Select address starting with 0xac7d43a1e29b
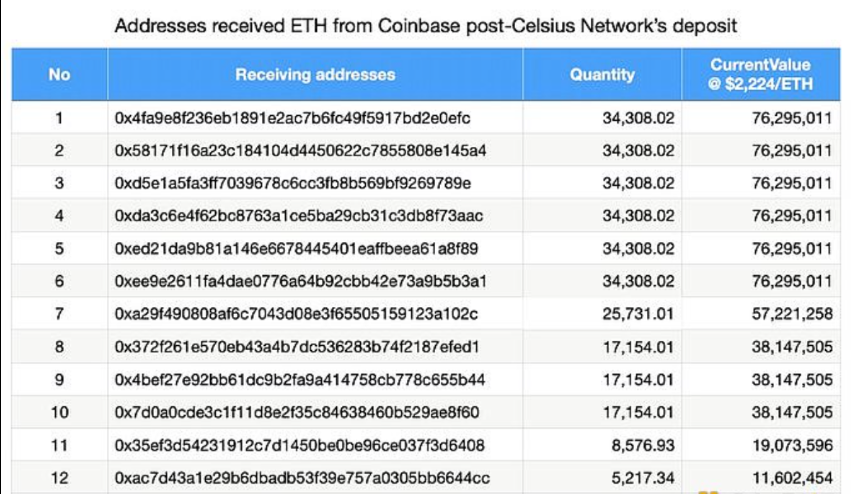The height and width of the screenshot is (494, 851). click(x=302, y=478)
